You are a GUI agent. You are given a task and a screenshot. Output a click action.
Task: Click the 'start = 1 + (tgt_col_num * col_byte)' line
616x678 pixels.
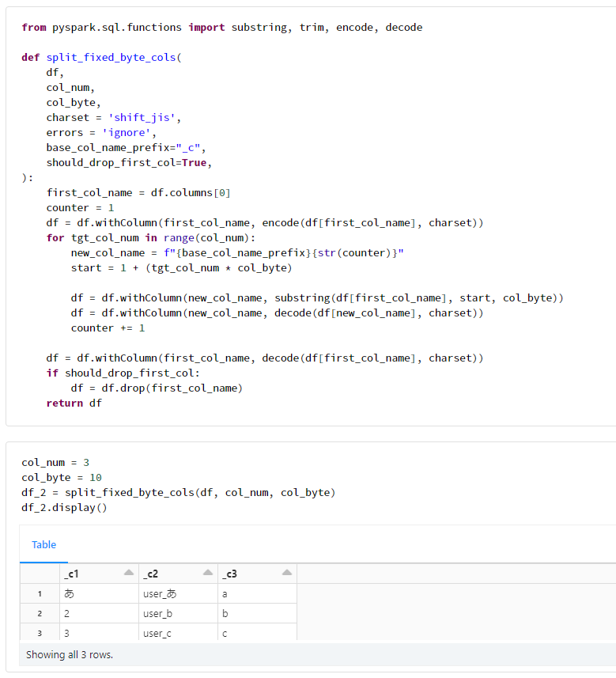click(x=182, y=268)
